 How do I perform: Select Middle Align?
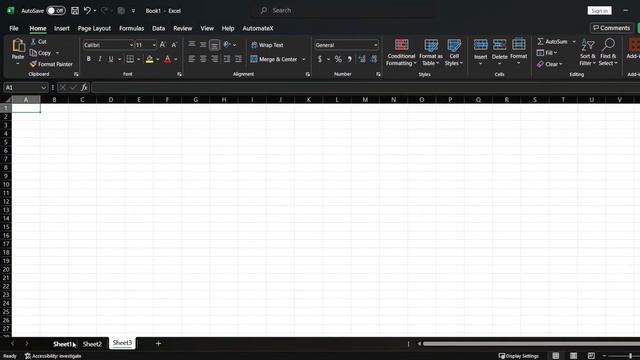[203, 44]
